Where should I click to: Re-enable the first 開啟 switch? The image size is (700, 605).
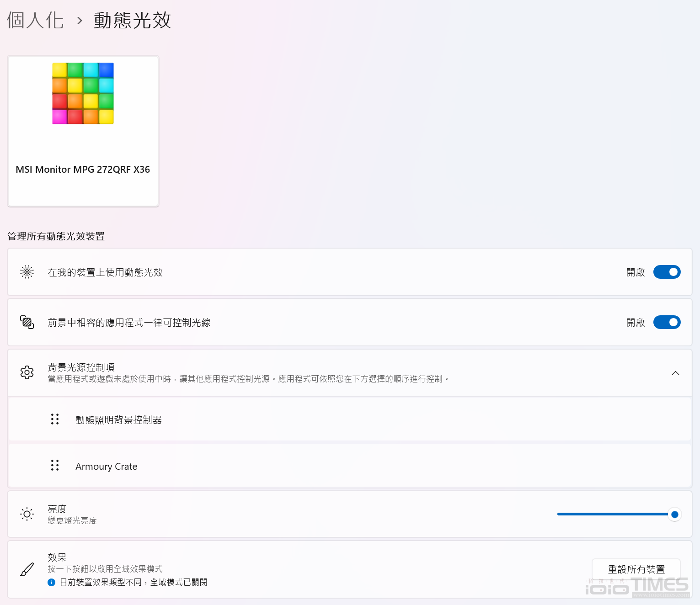[667, 272]
